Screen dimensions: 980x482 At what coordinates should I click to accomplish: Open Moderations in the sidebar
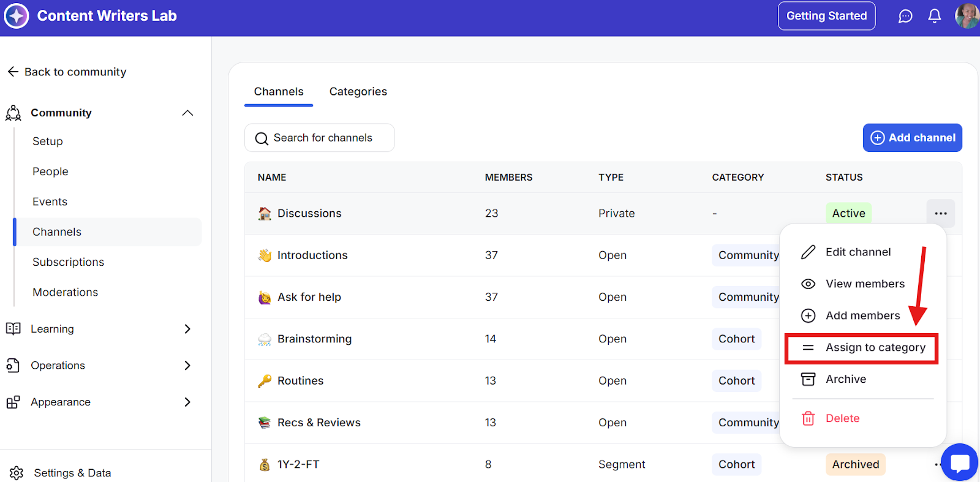point(66,292)
